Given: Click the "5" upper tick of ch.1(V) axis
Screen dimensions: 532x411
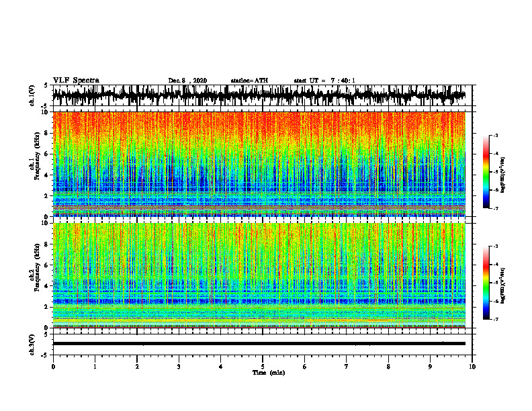Looking at the screenshot, I should tap(47, 85).
